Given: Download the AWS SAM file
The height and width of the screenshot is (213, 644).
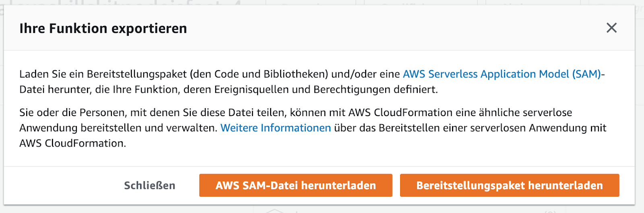Looking at the screenshot, I should coord(295,185).
